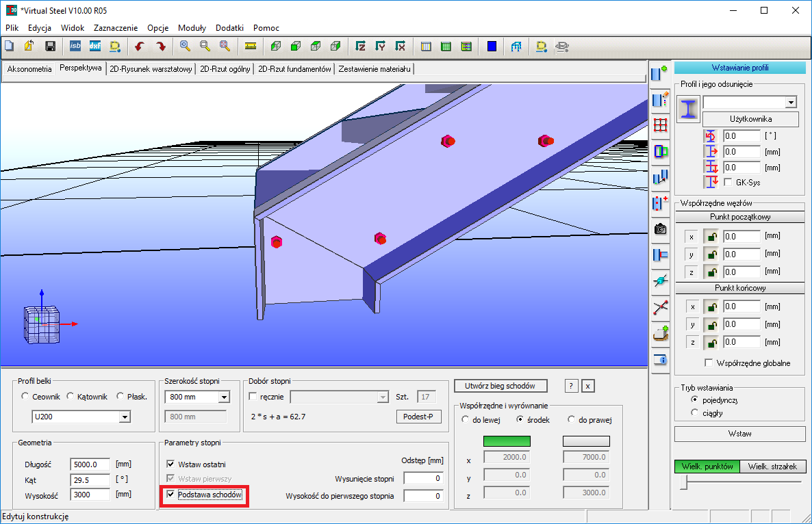Open the profile selection dropdown in Wstawianie profili

pyautogui.click(x=791, y=103)
